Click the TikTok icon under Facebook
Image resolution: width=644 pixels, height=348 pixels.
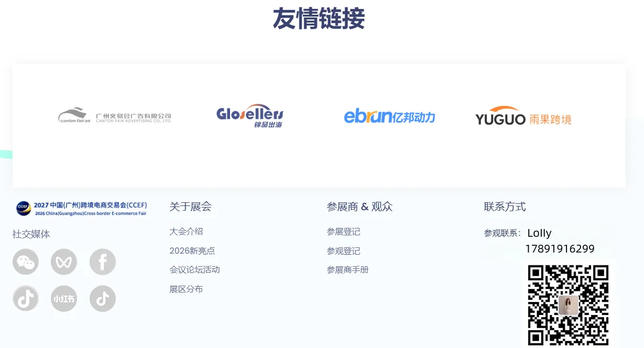point(103,299)
